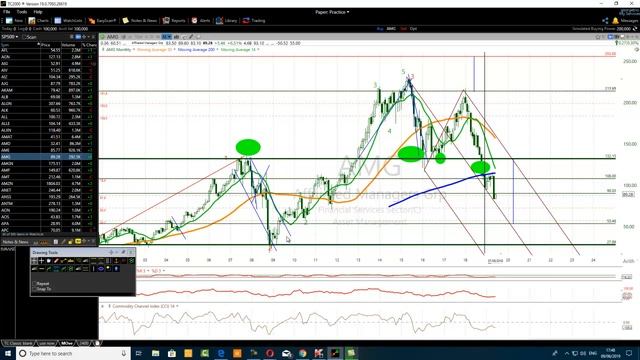640x360 pixels.
Task: Open Notes & News from the toolbar
Action: tap(140, 20)
